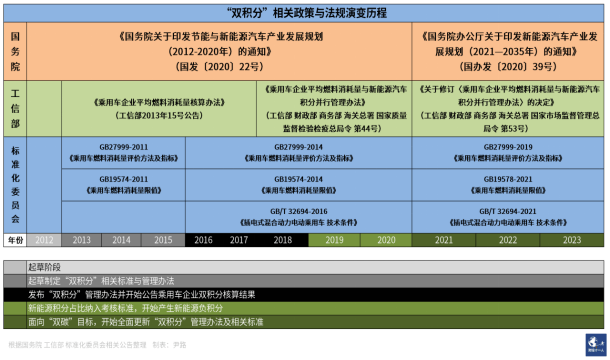Viewport: 610px width, 360px height.
Task: Click the dark green legend swatch
Action: (x=15, y=322)
